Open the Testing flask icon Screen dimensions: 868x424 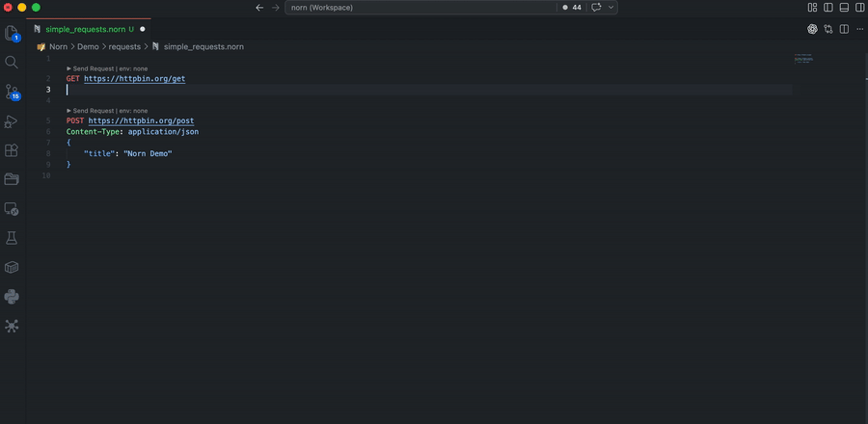pyautogui.click(x=12, y=238)
